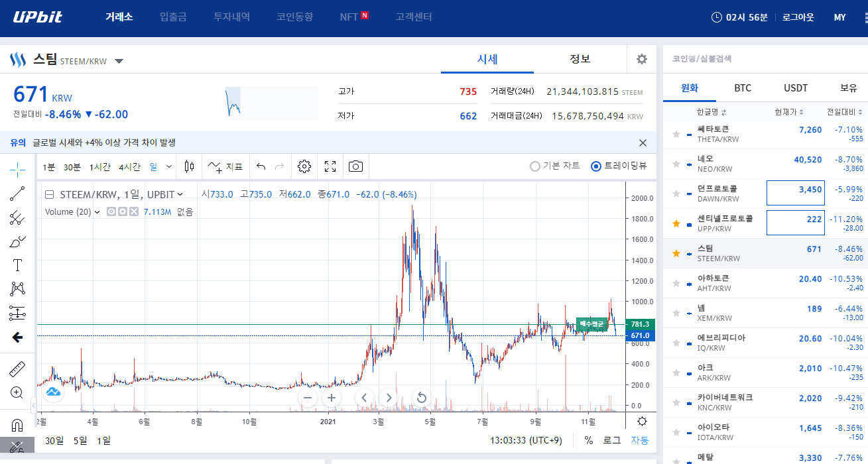Screen dimensions: 868x464
Task: Open the 투자내역 menu
Action: coord(232,17)
